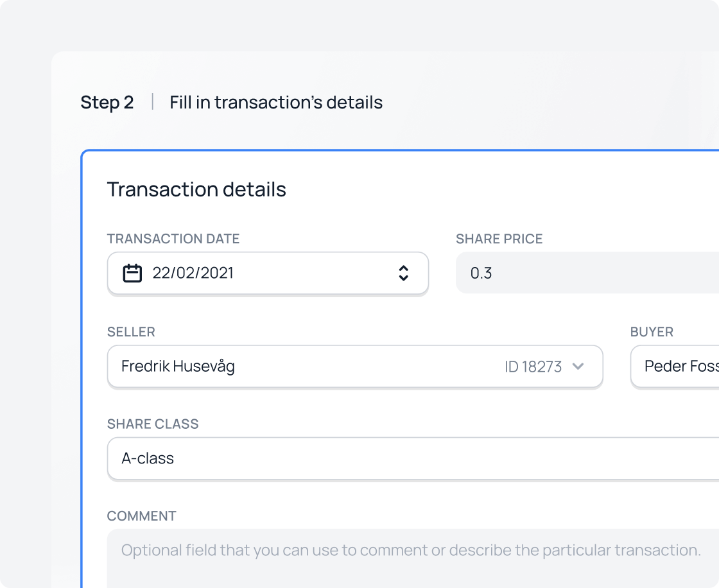The height and width of the screenshot is (588, 719).
Task: Open the Buyer dropdown Peder Foss
Action: tap(675, 366)
